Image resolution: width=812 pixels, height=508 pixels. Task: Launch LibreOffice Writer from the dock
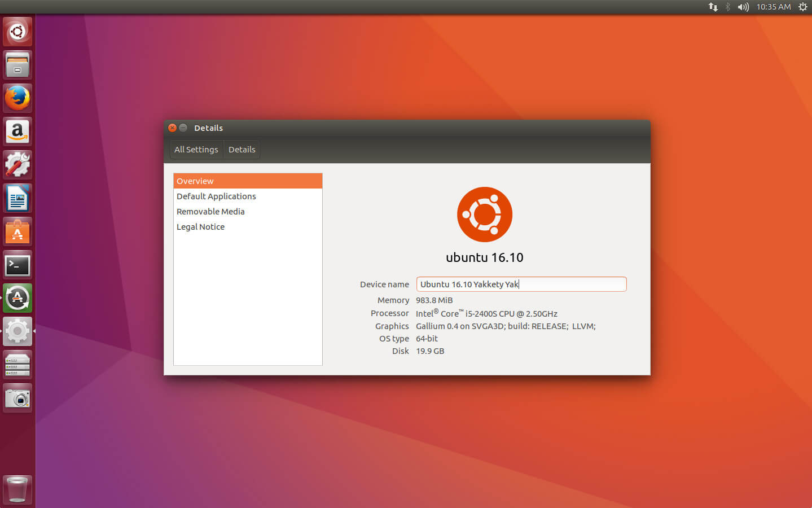17,198
